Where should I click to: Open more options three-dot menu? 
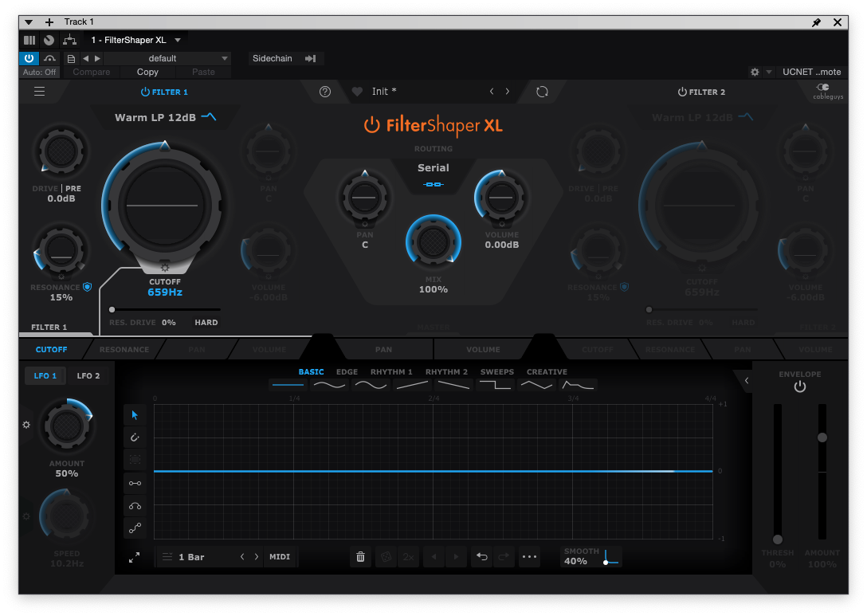[529, 557]
